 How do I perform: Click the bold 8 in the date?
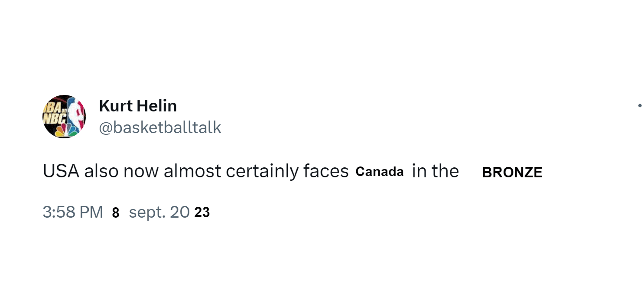pos(115,213)
